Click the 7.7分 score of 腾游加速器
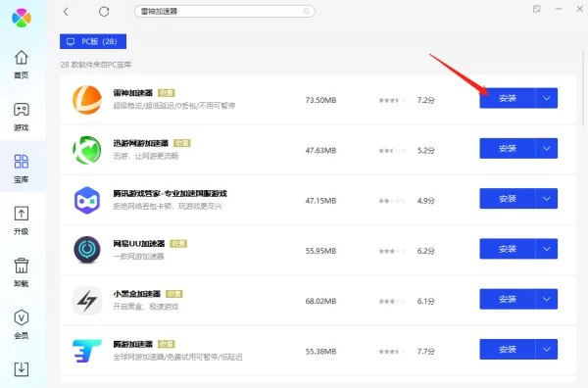 (x=426, y=352)
